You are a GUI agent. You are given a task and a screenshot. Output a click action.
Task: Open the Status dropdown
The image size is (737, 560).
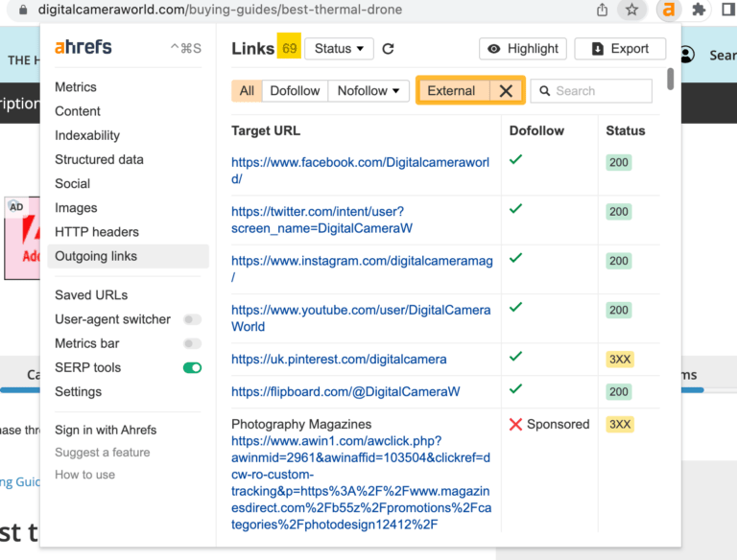pos(339,49)
